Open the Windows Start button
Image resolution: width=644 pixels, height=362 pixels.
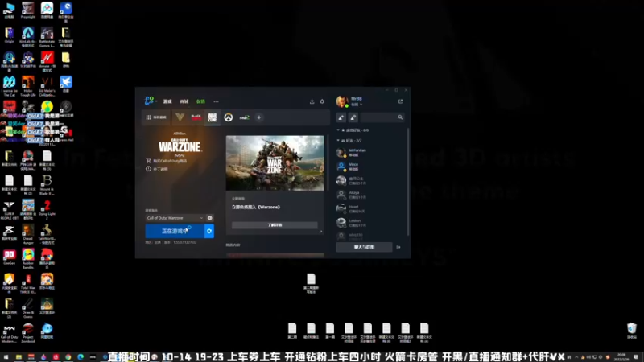coord(6,357)
